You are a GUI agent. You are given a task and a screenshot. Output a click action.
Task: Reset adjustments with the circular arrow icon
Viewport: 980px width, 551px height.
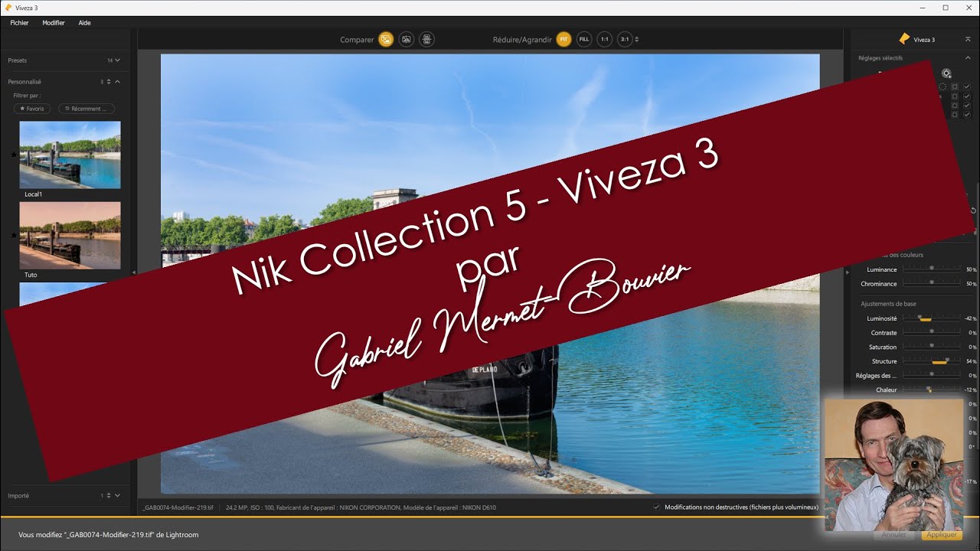coord(973,210)
